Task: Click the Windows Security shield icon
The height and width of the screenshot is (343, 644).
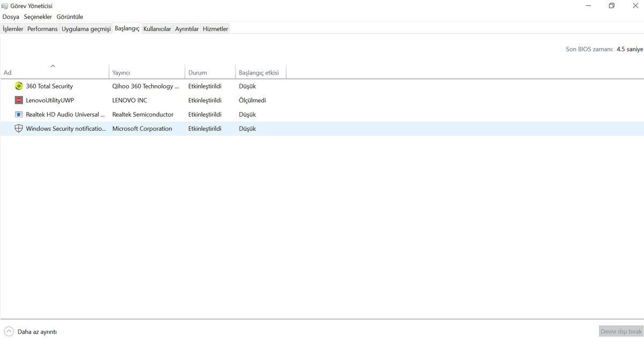Action: (x=19, y=129)
